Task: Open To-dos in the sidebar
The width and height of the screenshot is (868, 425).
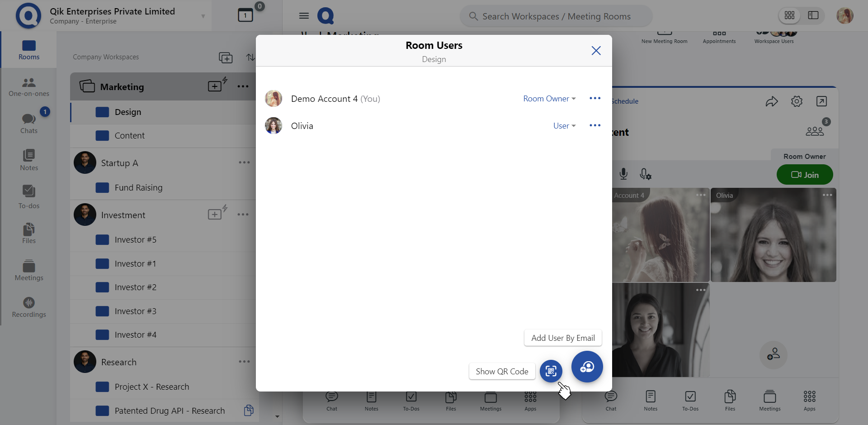Action: click(x=29, y=197)
